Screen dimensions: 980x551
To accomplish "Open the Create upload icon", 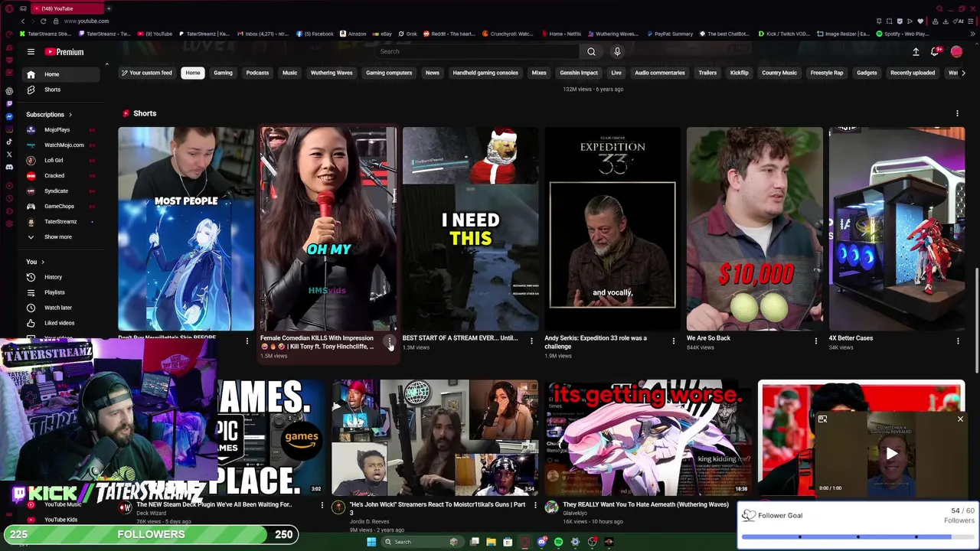I will pyautogui.click(x=916, y=51).
